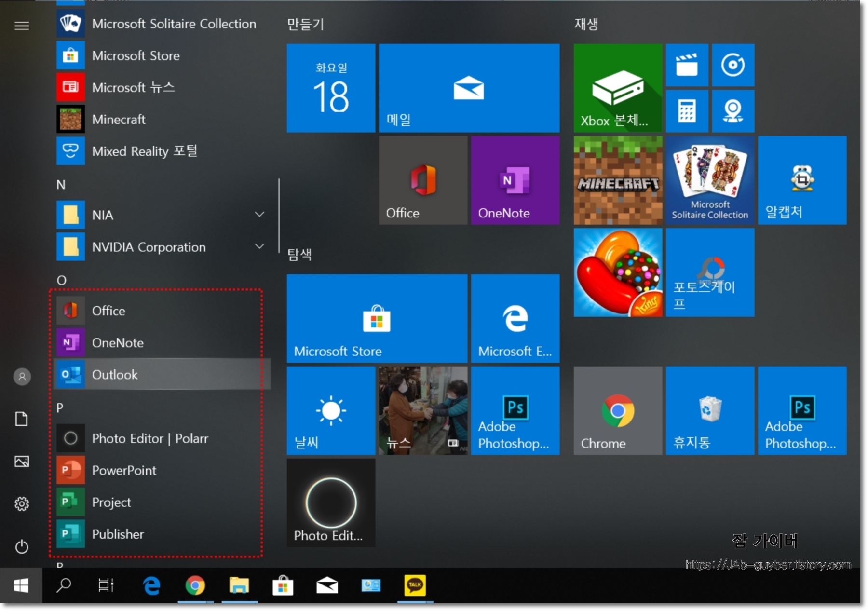Open Task View on taskbar

106,585
